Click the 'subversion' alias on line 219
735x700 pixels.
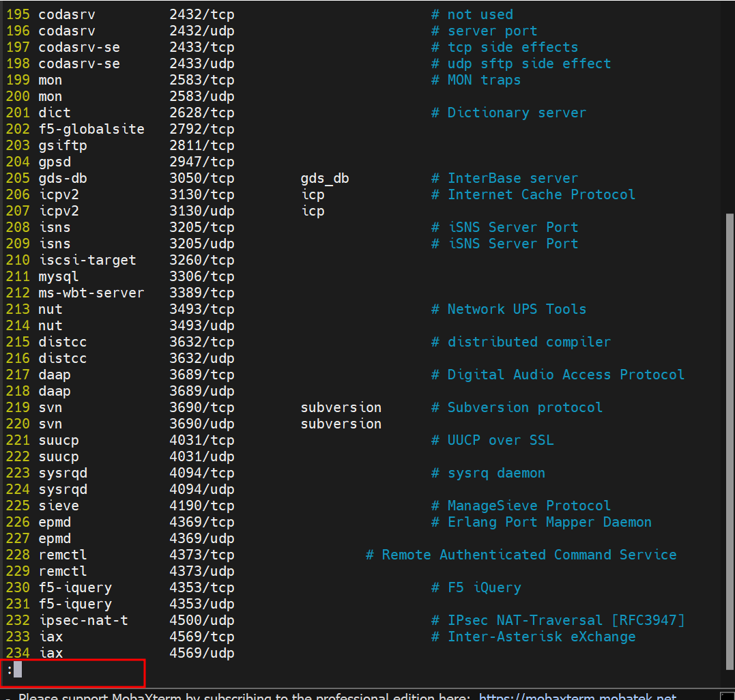(x=341, y=407)
